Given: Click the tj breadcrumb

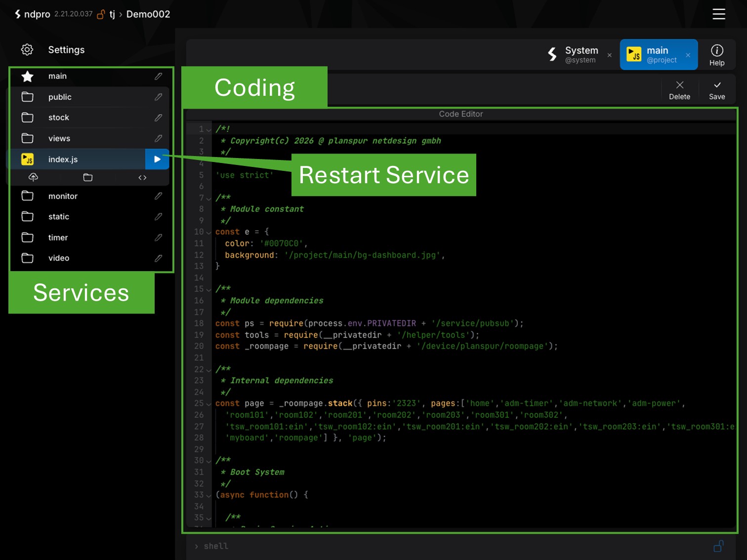Looking at the screenshot, I should (112, 14).
